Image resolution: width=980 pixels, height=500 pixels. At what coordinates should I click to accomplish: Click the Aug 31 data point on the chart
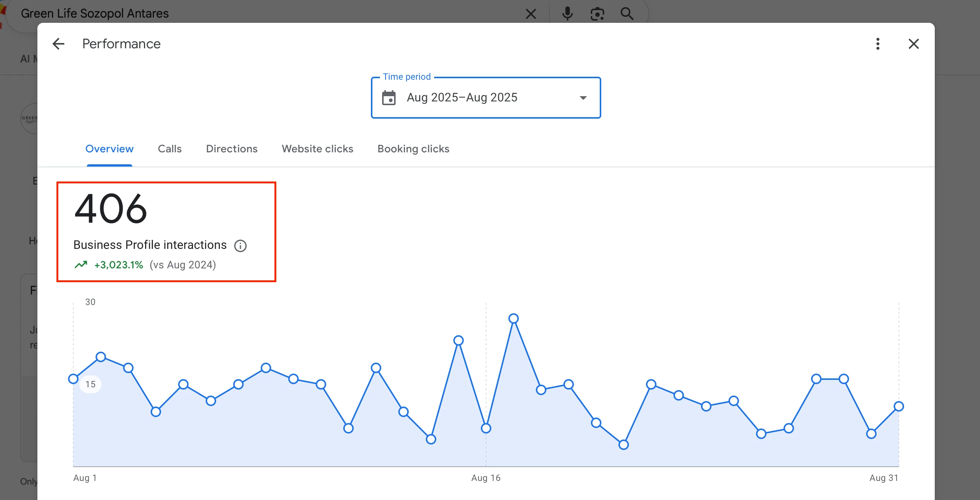tap(898, 406)
